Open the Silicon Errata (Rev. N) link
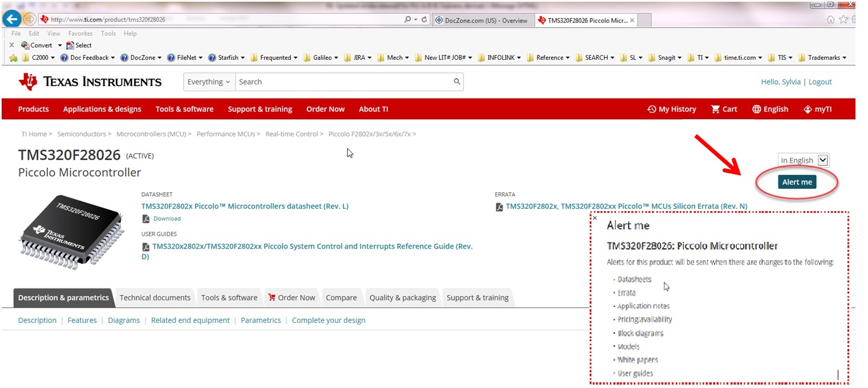Viewport: 868px width, 388px height. coord(626,207)
